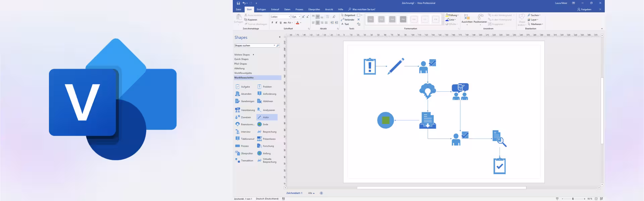Click the connection point X tool icon

pyautogui.click(x=359, y=20)
